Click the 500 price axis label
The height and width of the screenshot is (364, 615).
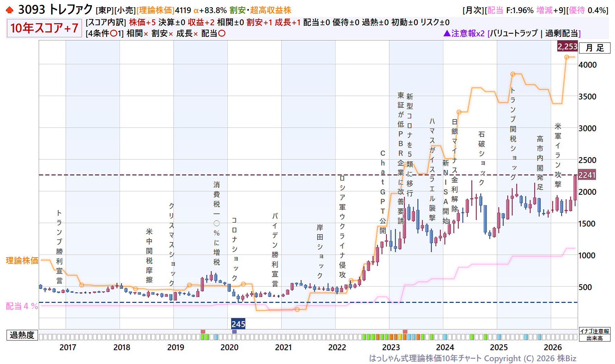(x=585, y=287)
